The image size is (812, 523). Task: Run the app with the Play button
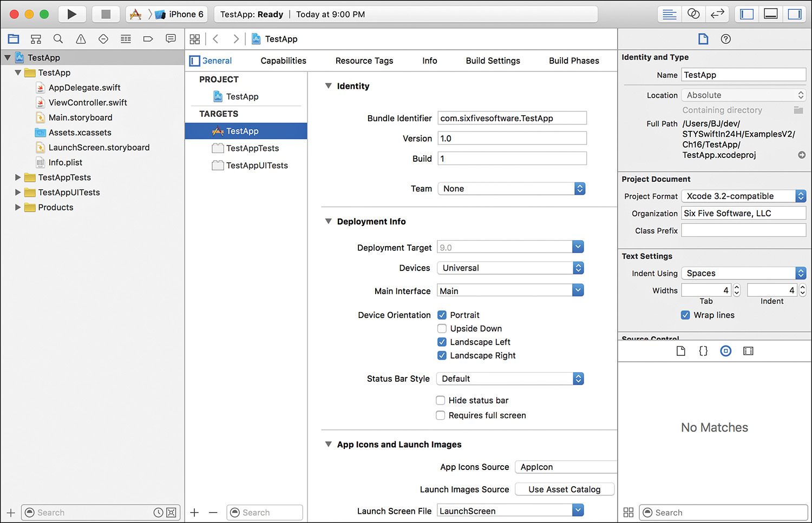pyautogui.click(x=71, y=14)
